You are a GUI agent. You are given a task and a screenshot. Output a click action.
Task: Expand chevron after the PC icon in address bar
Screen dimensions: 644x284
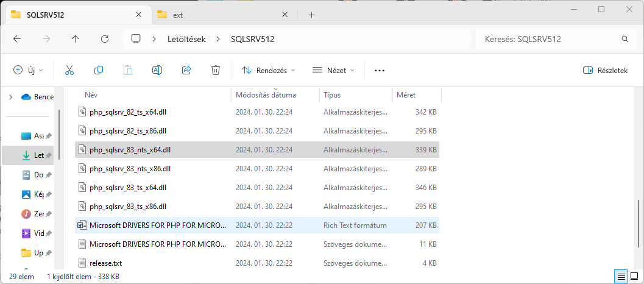point(154,40)
